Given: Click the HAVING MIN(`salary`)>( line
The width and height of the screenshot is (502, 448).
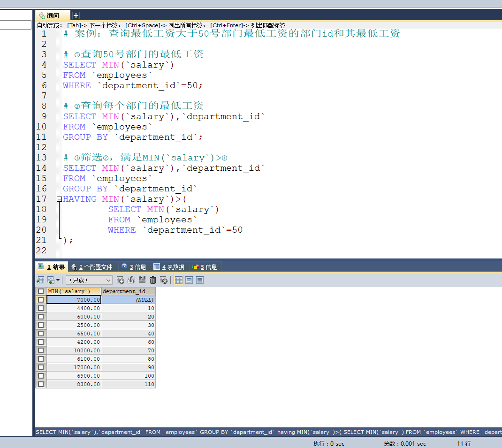Looking at the screenshot, I should tap(124, 199).
